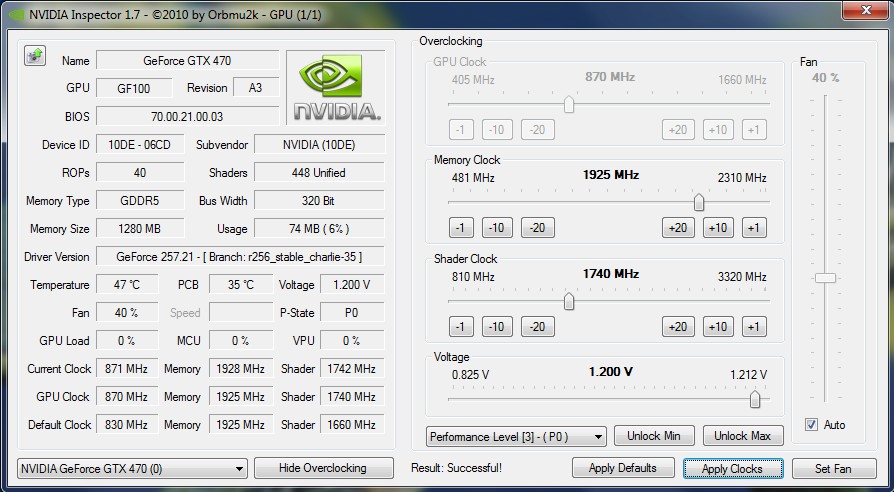Click the Memory Clock +10 button
Image resolution: width=894 pixels, height=492 pixels.
pyautogui.click(x=718, y=228)
